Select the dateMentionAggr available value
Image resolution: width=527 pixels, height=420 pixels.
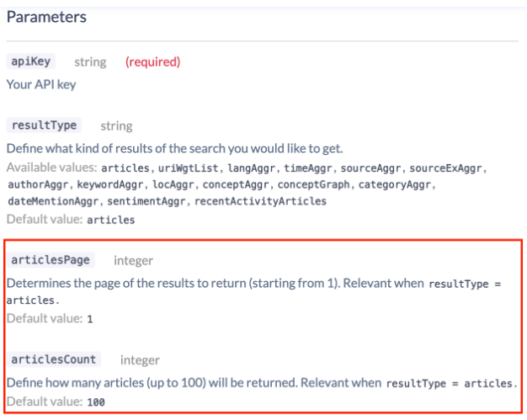(x=52, y=202)
